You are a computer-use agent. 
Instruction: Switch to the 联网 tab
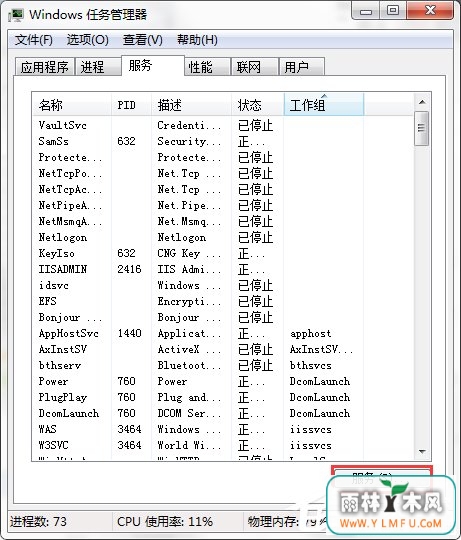tap(255, 67)
